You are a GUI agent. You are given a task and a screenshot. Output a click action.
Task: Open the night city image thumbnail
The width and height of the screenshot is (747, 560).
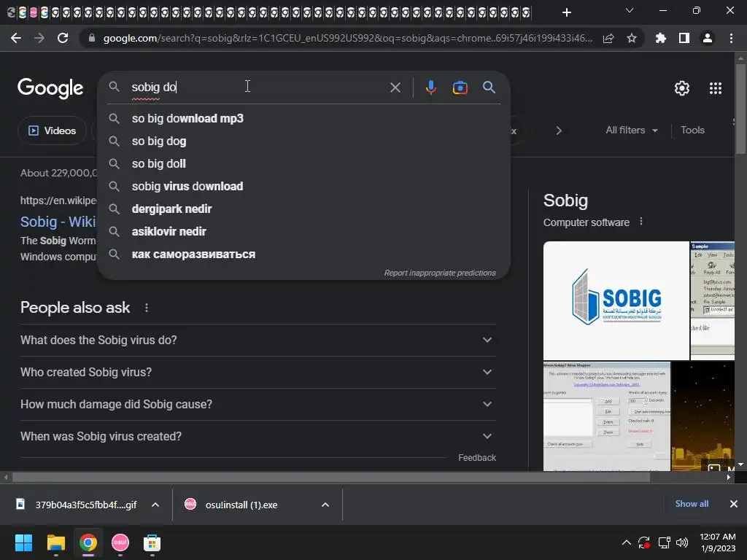click(x=703, y=416)
